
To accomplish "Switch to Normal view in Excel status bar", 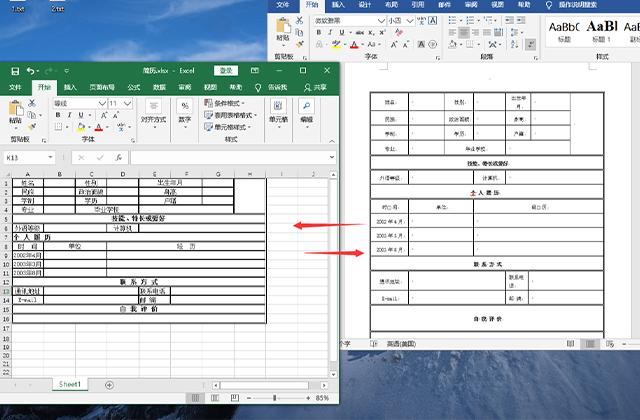I will click(x=196, y=398).
